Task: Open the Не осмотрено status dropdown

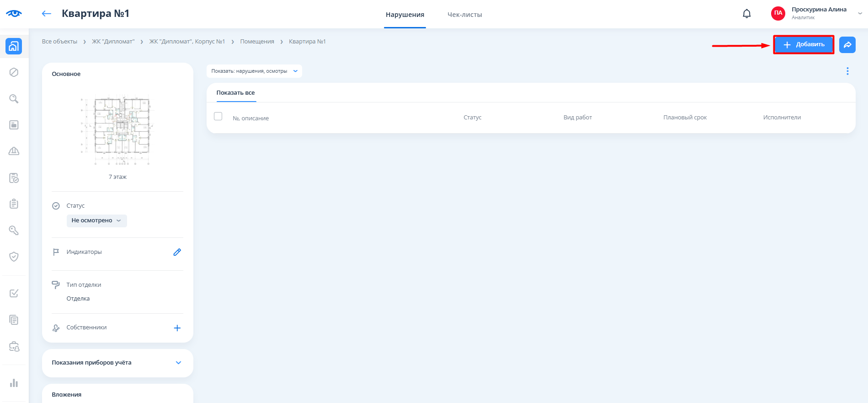Action: coord(96,220)
